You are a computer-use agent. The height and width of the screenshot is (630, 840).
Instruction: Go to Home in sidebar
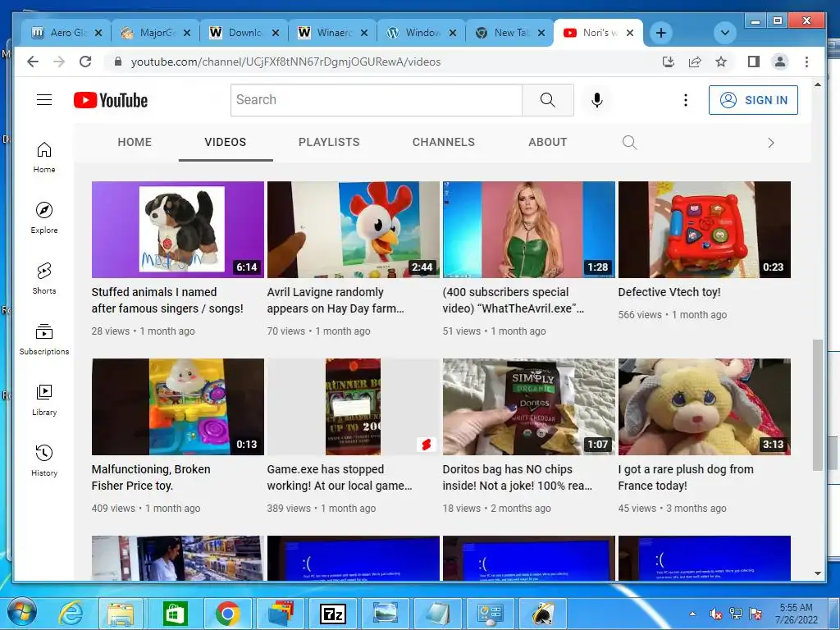coord(44,157)
